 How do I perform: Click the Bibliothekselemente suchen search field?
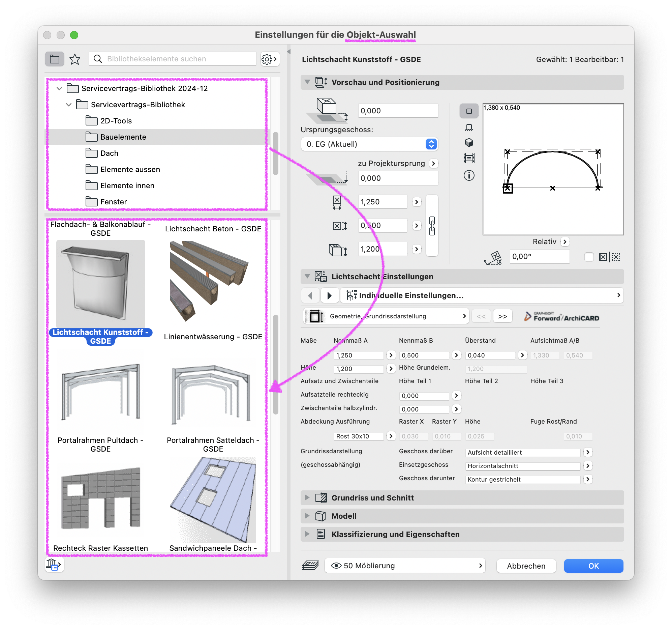click(x=173, y=59)
